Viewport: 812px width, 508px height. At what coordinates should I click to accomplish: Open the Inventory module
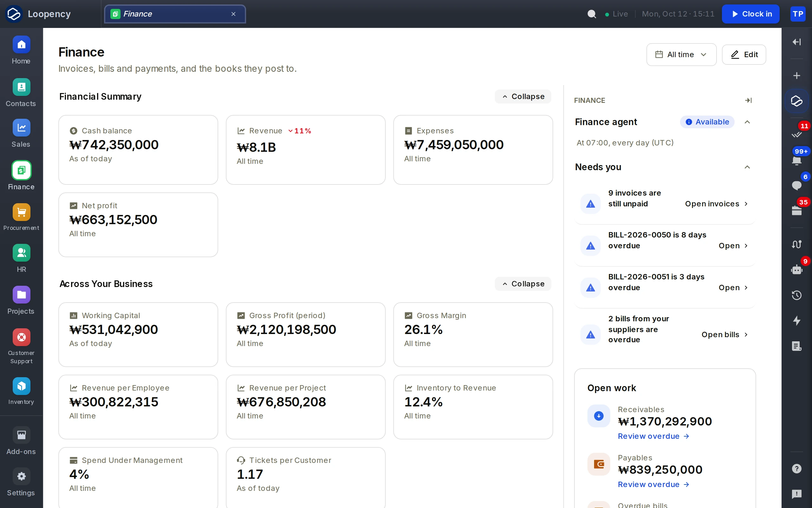pyautogui.click(x=21, y=391)
